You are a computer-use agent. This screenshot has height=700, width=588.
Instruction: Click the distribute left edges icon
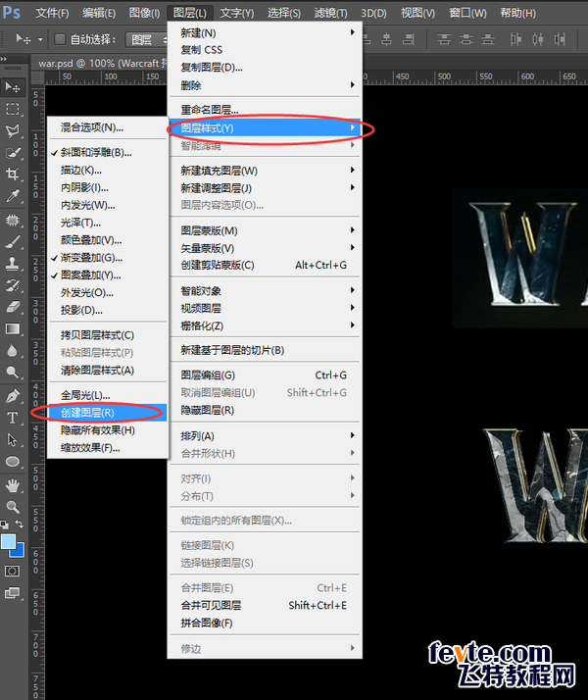pyautogui.click(x=516, y=40)
